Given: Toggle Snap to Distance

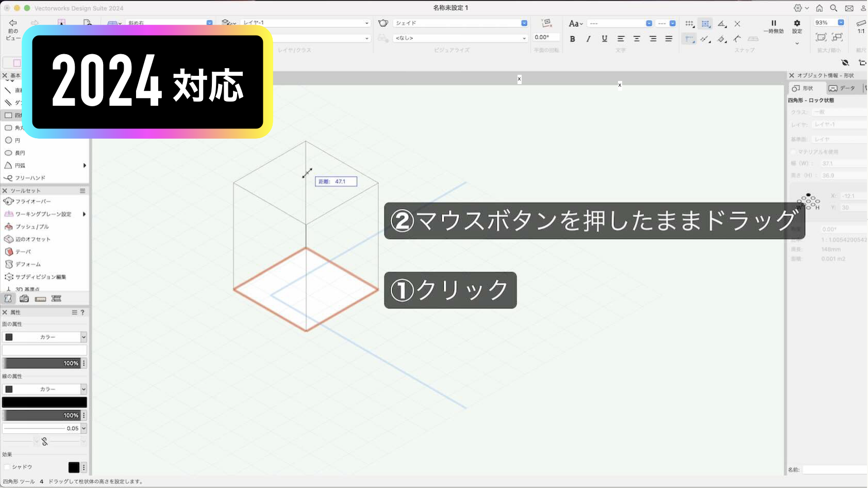Looking at the screenshot, I should [705, 39].
